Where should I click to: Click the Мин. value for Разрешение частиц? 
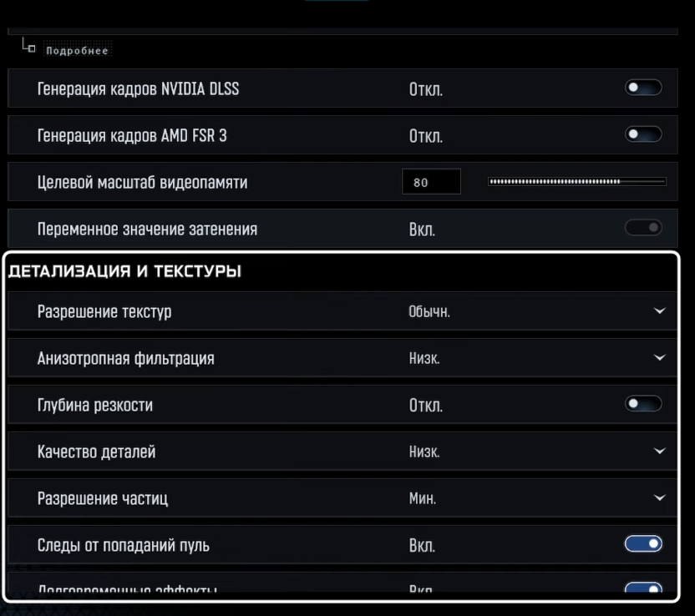click(423, 499)
